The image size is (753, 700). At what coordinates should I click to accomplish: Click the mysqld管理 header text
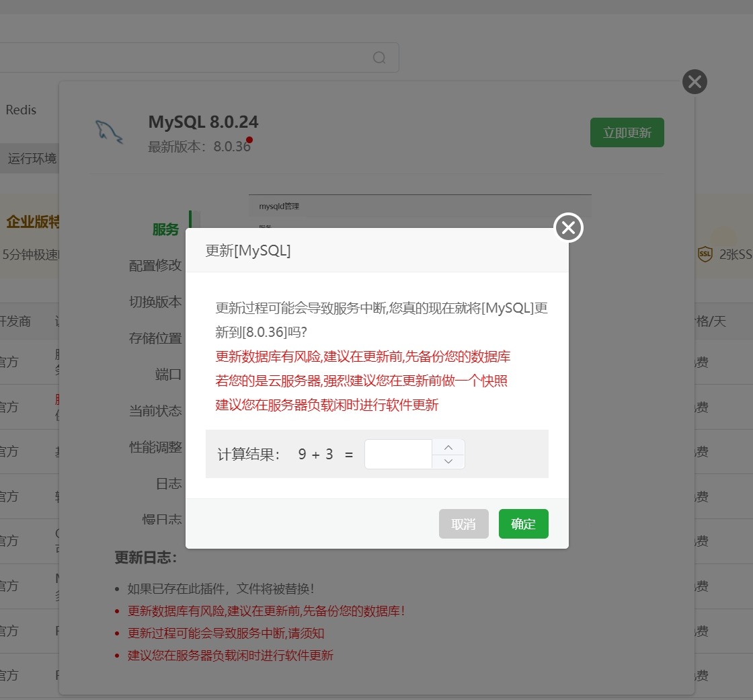(x=279, y=206)
